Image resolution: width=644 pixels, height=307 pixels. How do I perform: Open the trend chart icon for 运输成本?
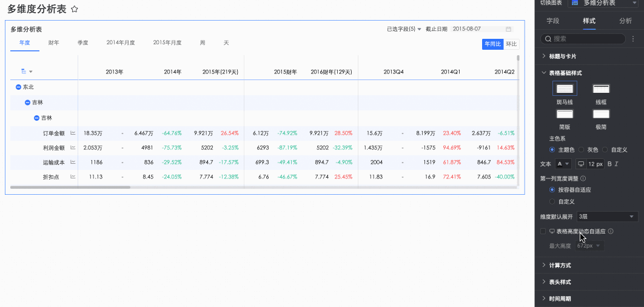coord(73,162)
